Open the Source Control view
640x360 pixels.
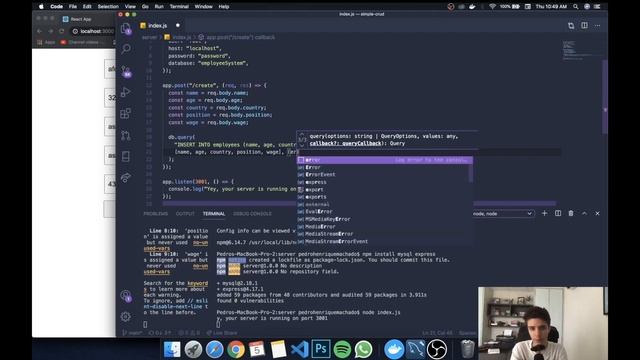click(126, 71)
